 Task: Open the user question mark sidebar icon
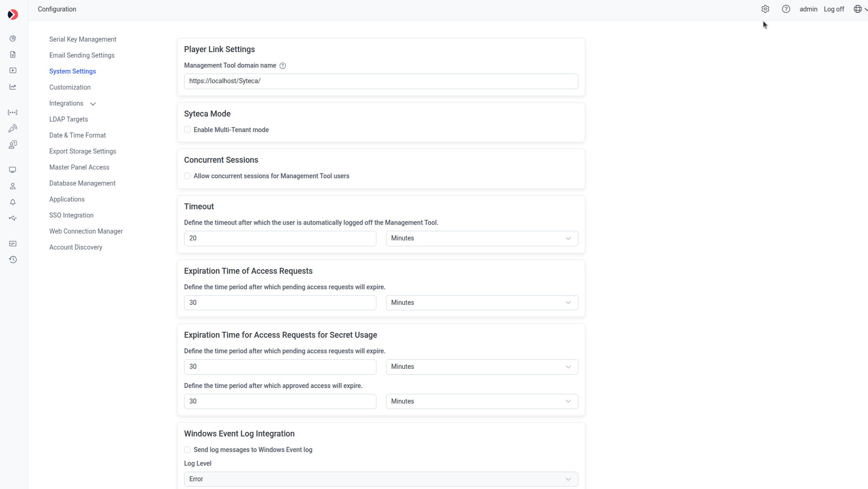pyautogui.click(x=13, y=144)
